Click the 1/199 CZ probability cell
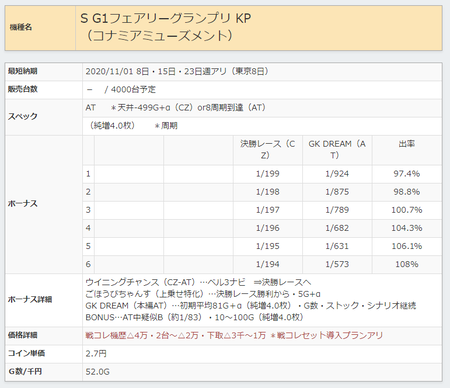The width and height of the screenshot is (450, 388). 268,174
